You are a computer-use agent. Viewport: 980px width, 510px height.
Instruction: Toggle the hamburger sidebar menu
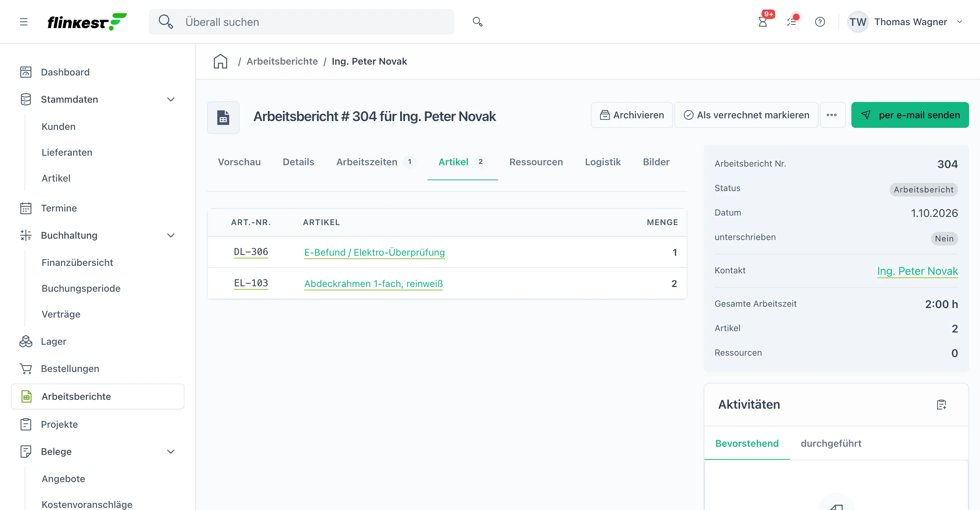[x=23, y=22]
